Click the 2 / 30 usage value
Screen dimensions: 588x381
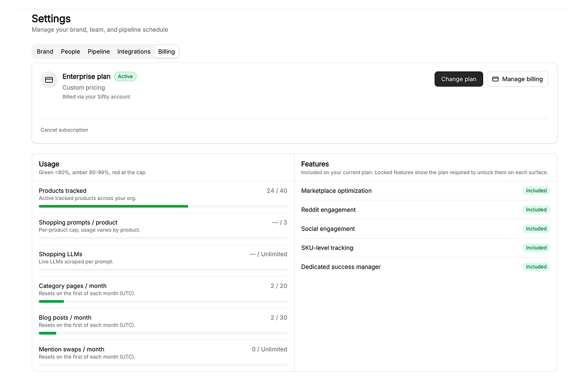pos(279,318)
